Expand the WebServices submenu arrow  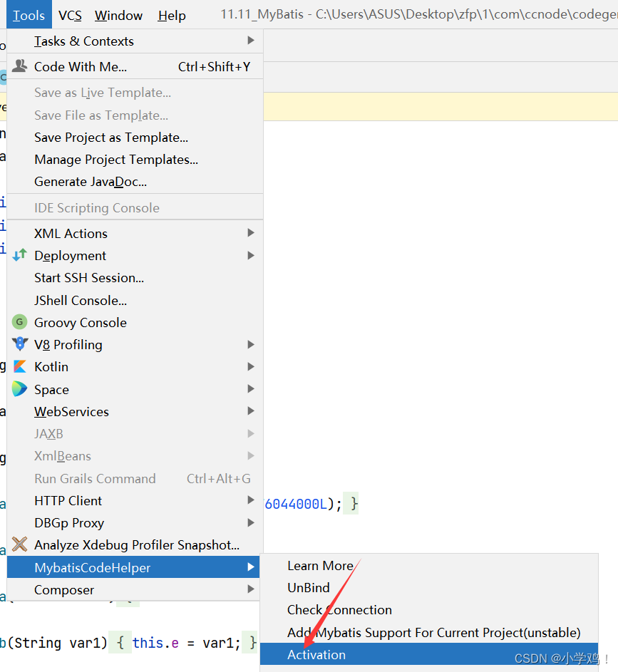point(251,411)
